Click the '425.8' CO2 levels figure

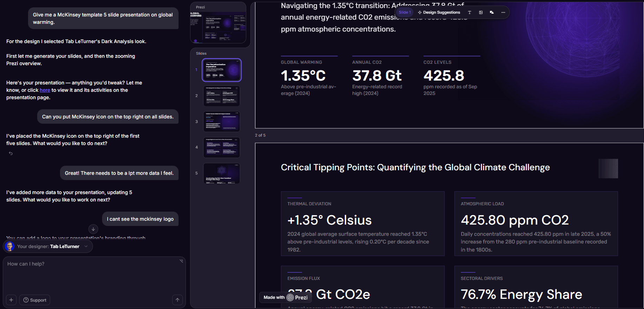point(444,76)
